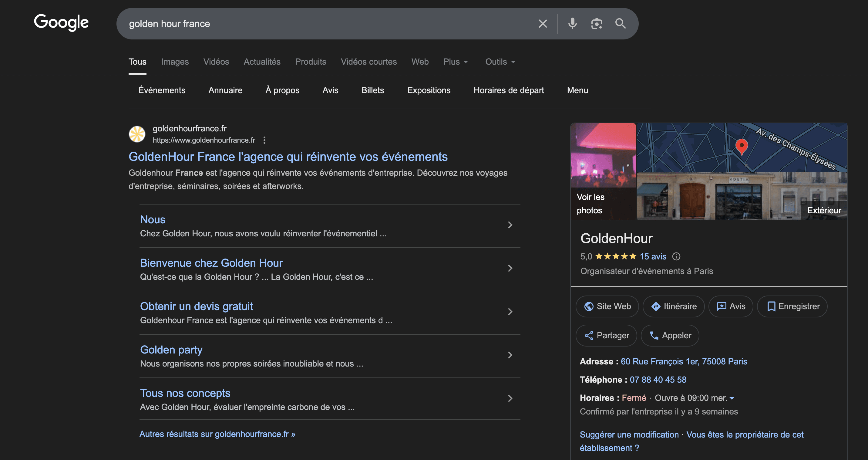The image size is (868, 460).
Task: Open the Obtenir un devis gratuit link
Action: tap(197, 306)
